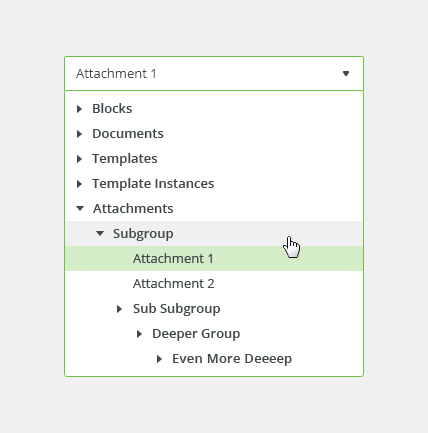This screenshot has width=428, height=433.
Task: Click the Attachments group label
Action: [x=133, y=209]
